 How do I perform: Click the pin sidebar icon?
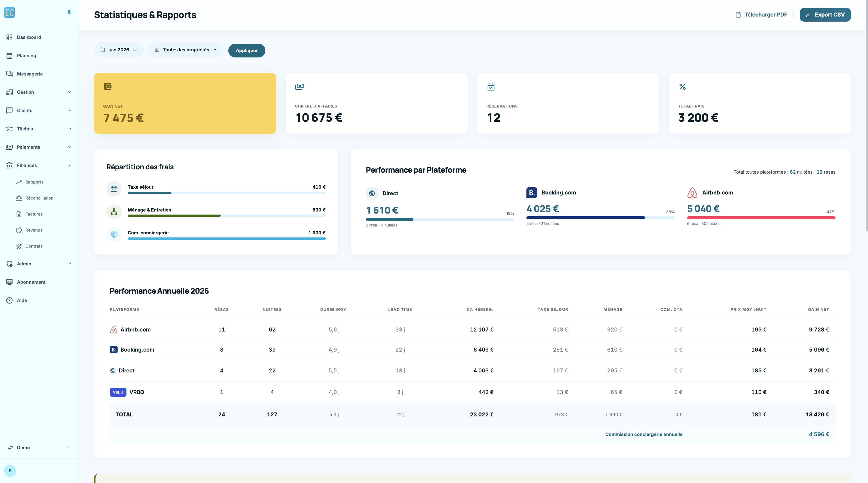pos(69,12)
